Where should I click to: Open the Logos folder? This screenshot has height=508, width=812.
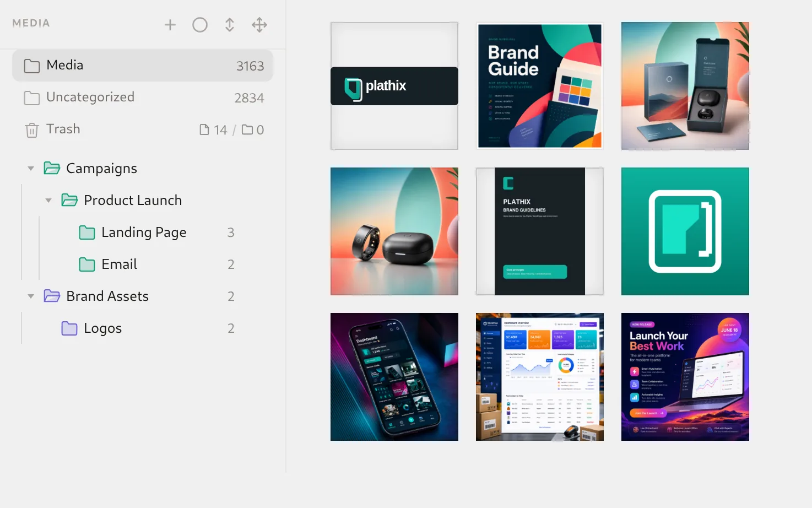point(102,328)
